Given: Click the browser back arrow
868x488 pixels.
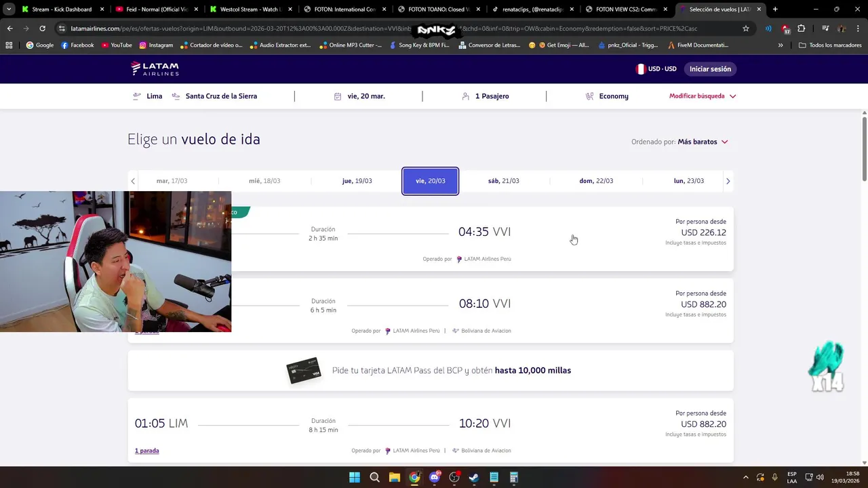Looking at the screenshot, I should [x=9, y=28].
